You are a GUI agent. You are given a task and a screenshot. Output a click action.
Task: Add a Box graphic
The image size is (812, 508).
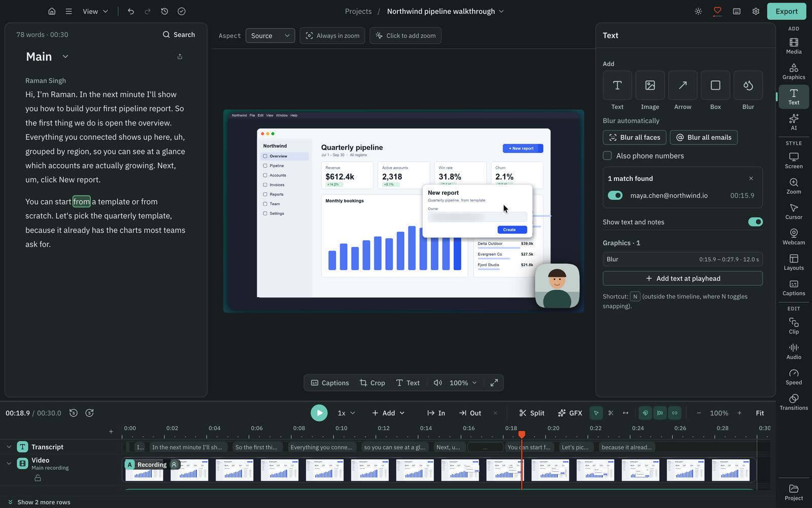pos(715,85)
